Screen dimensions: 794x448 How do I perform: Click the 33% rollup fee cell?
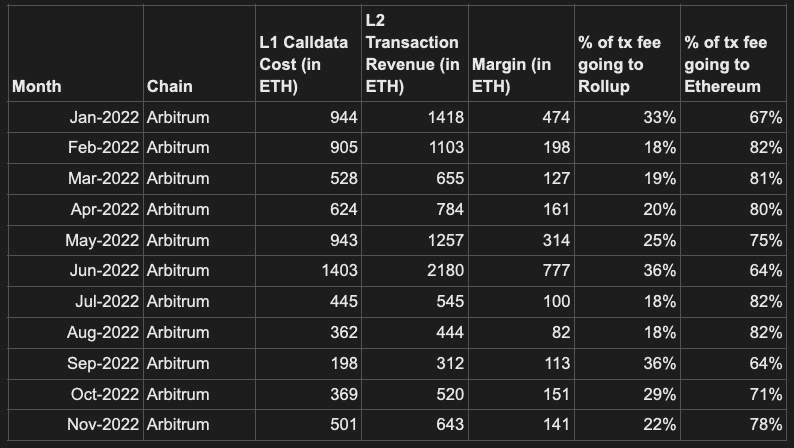[x=659, y=117]
